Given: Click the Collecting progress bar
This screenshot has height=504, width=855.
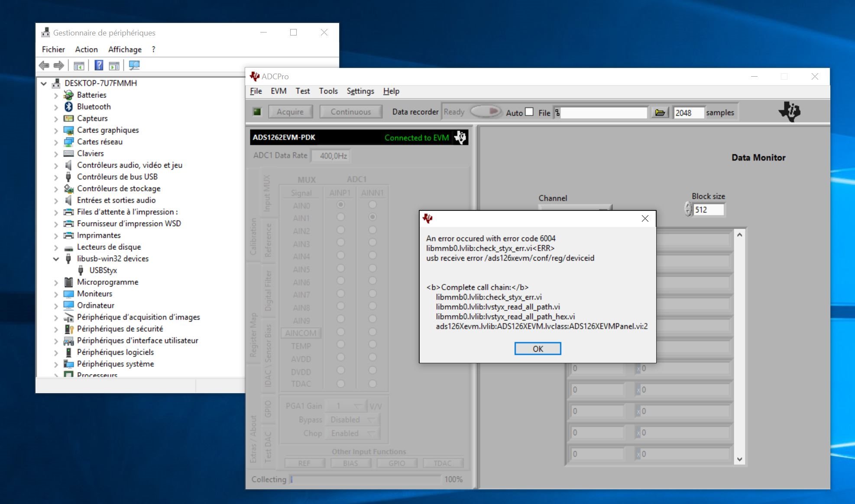Looking at the screenshot, I should pyautogui.click(x=366, y=479).
